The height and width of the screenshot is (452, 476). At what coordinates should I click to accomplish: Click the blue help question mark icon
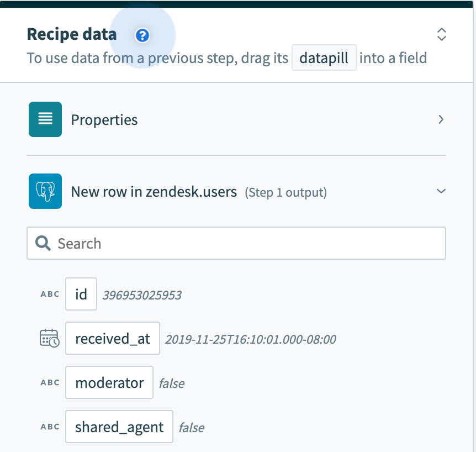tap(142, 36)
